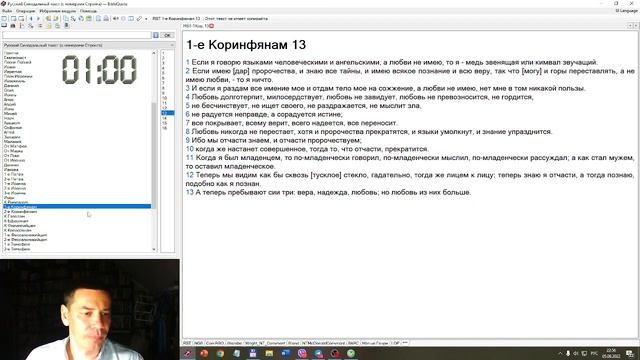
Task: Expand the Русский Синодальный текст module dropdown
Action: (x=172, y=45)
